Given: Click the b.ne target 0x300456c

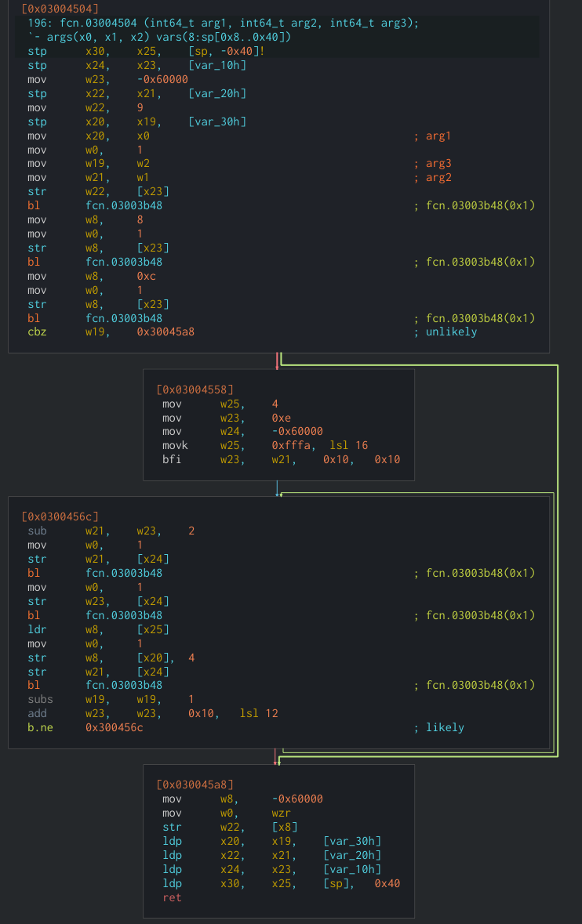Looking at the screenshot, I should pos(115,728).
